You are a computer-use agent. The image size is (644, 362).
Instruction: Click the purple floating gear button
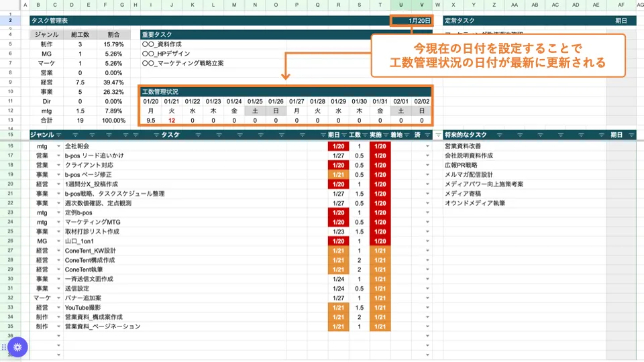(17, 347)
